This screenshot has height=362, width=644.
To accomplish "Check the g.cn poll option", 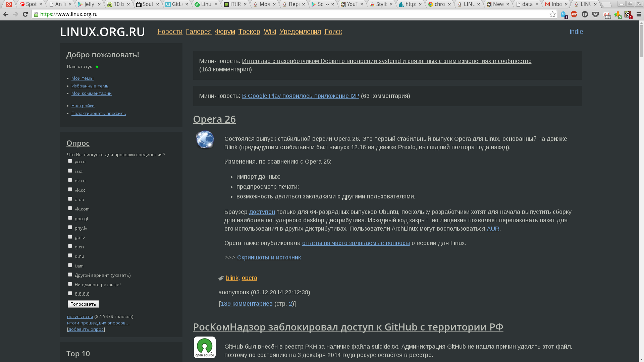I will point(70,246).
